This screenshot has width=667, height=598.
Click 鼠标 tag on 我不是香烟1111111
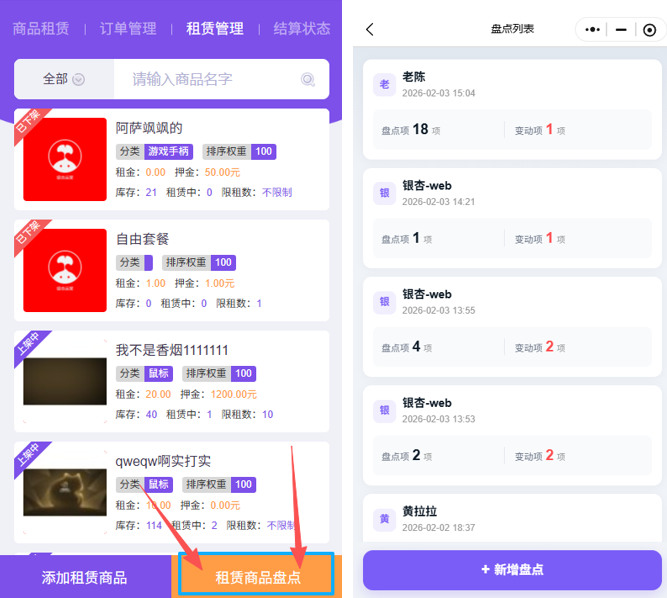[159, 373]
